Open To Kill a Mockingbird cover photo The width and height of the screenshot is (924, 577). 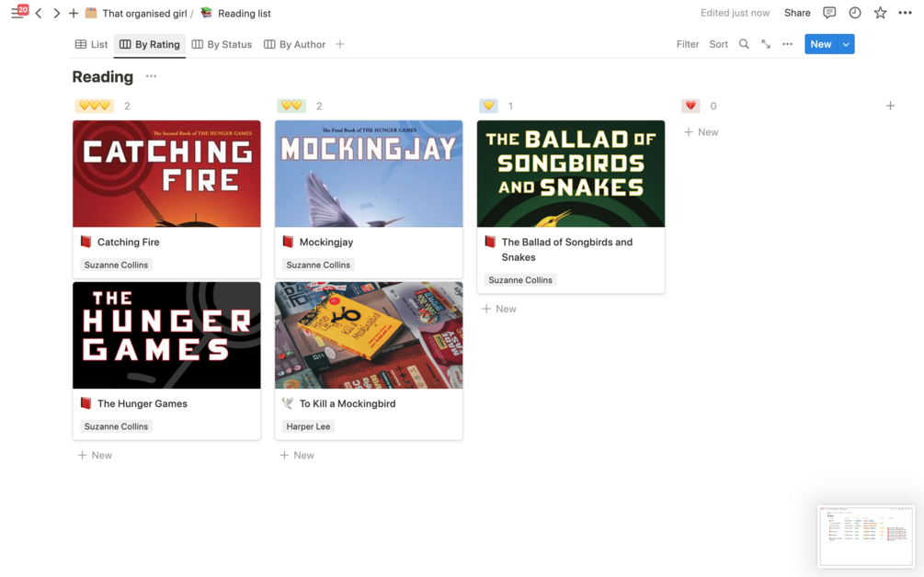pyautogui.click(x=369, y=335)
